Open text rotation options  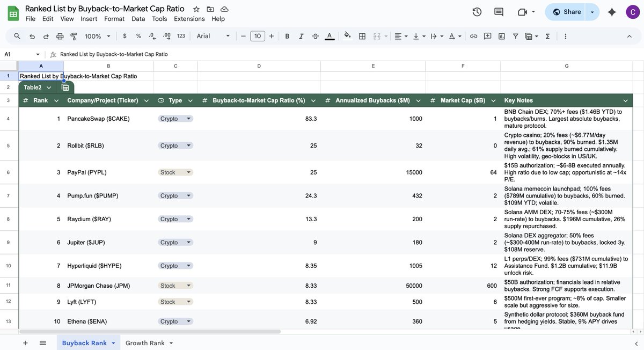click(x=454, y=36)
